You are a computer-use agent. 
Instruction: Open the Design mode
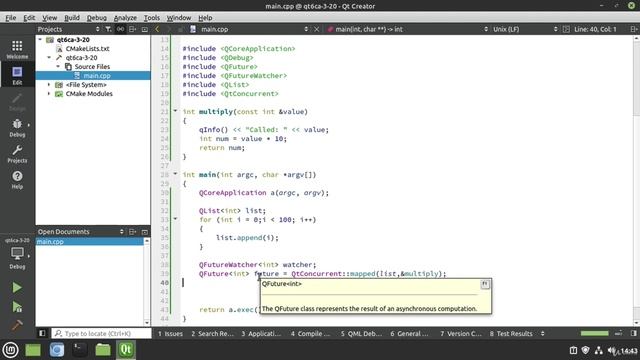(x=17, y=102)
